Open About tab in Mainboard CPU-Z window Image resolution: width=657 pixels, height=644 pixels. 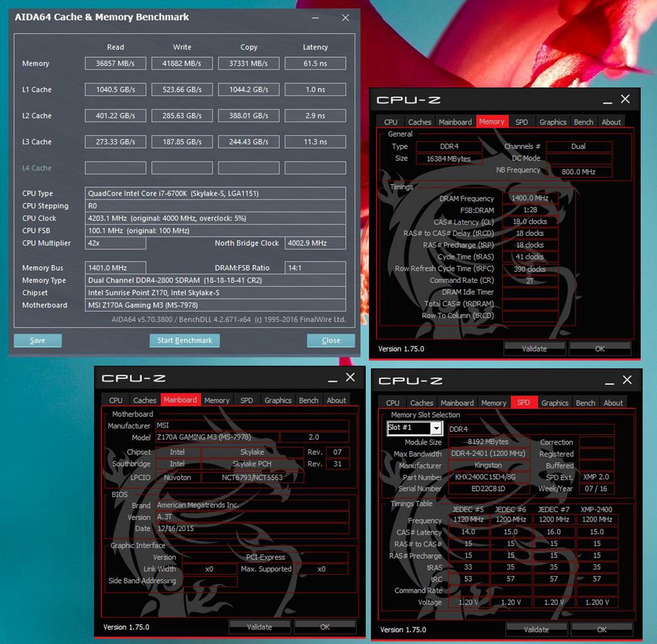click(336, 400)
